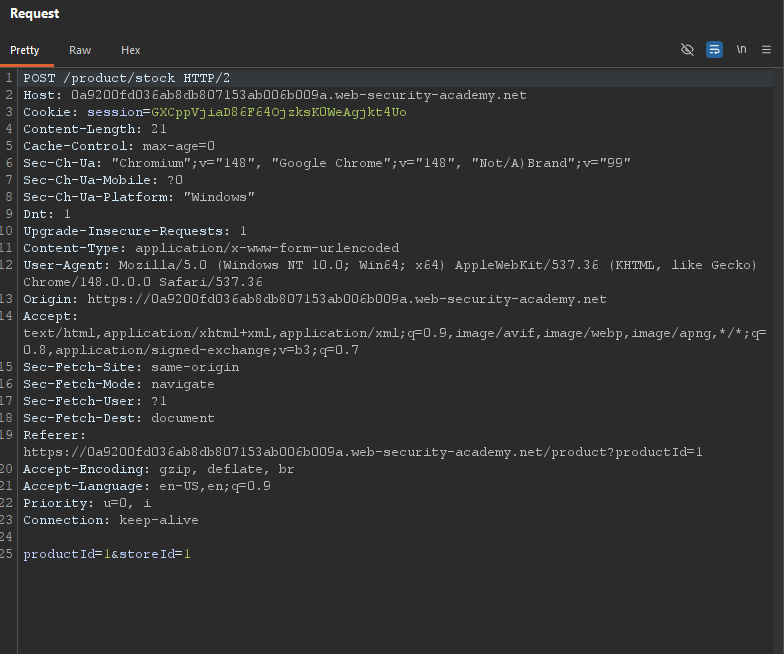Viewport: 784px width, 654px height.
Task: Click empty line 24 number in gutter
Action: [6, 537]
